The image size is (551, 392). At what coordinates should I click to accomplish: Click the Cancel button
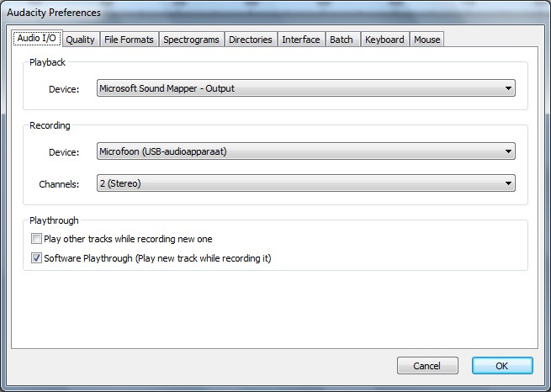tap(427, 366)
